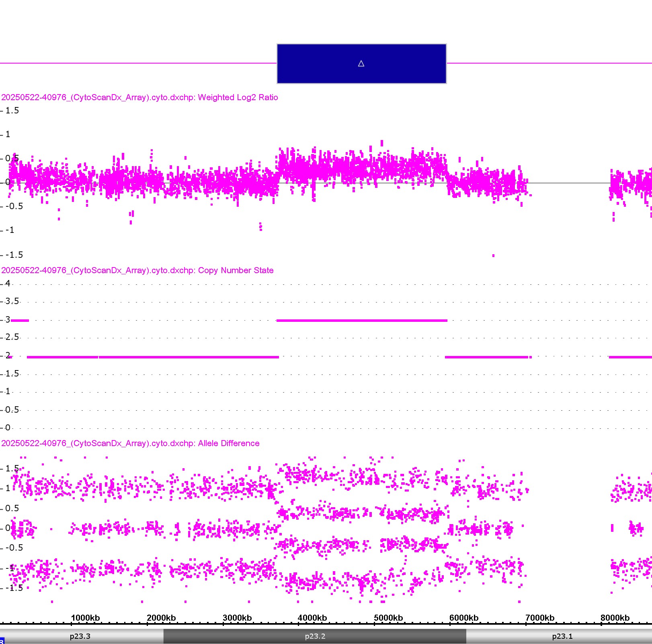652x644 pixels.
Task: Select the Allele Difference track label
Action: click(130, 443)
